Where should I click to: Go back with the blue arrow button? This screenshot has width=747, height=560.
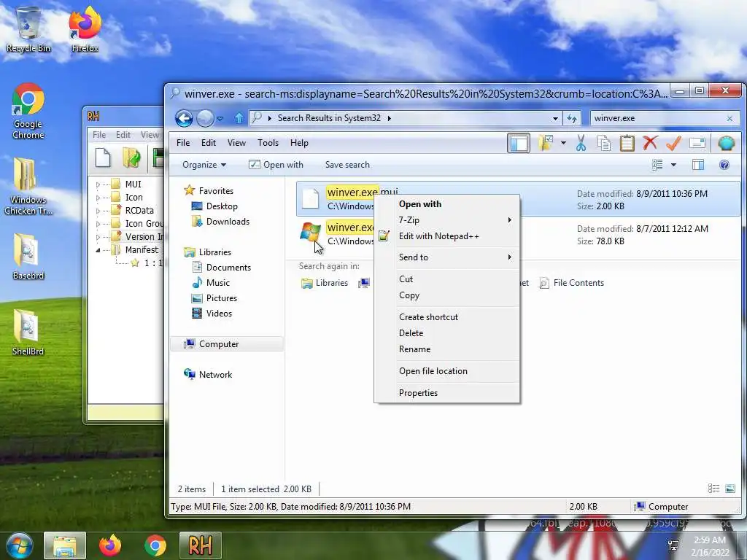[x=184, y=118]
